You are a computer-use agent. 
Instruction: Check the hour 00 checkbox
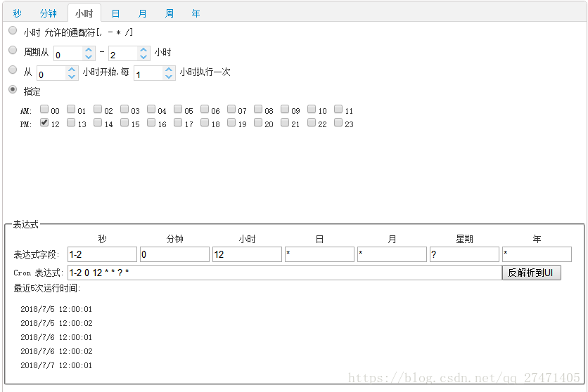point(44,109)
